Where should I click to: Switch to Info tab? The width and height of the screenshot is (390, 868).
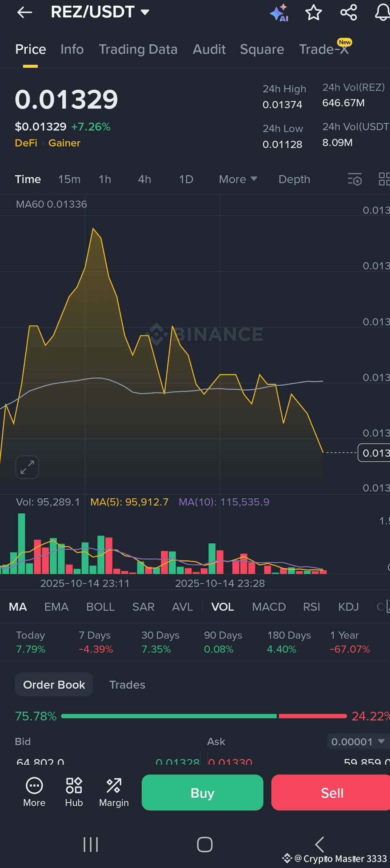click(72, 49)
